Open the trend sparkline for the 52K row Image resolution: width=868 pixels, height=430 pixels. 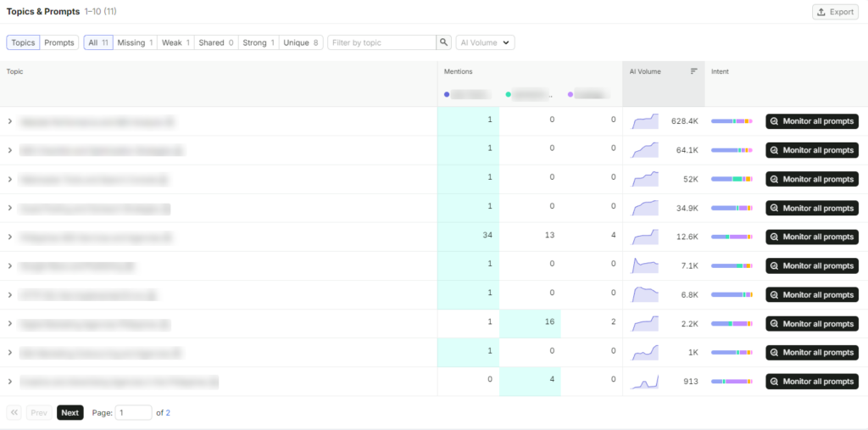tap(645, 179)
